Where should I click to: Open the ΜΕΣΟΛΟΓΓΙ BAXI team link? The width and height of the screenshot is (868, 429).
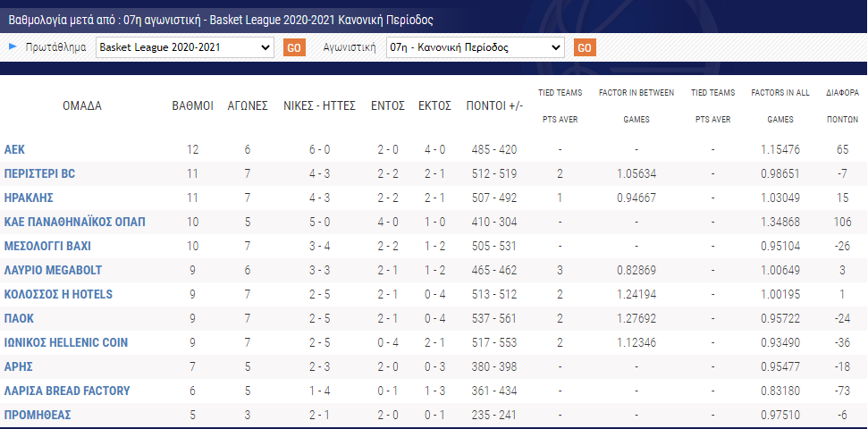tap(47, 246)
